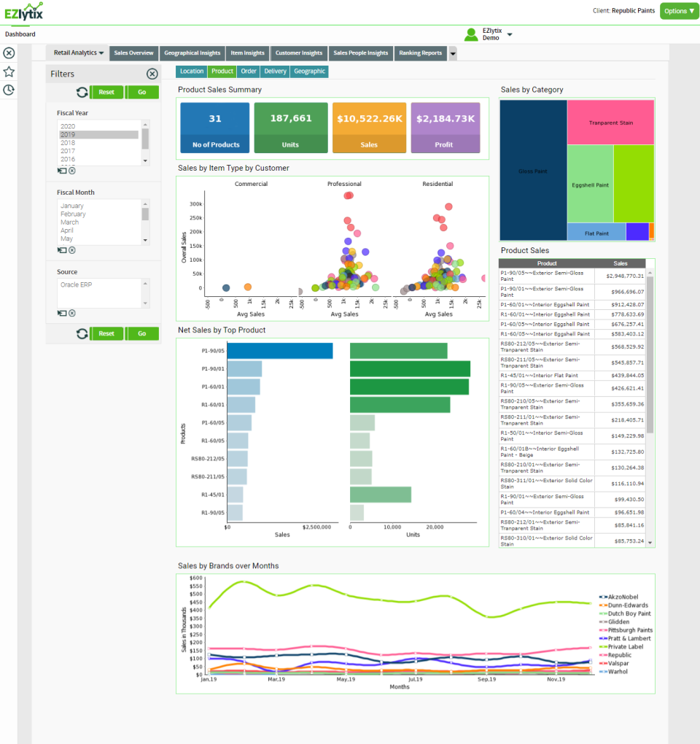Viewport: 700px width, 744px height.
Task: Click the history clock icon in left sidebar
Action: pyautogui.click(x=8, y=89)
